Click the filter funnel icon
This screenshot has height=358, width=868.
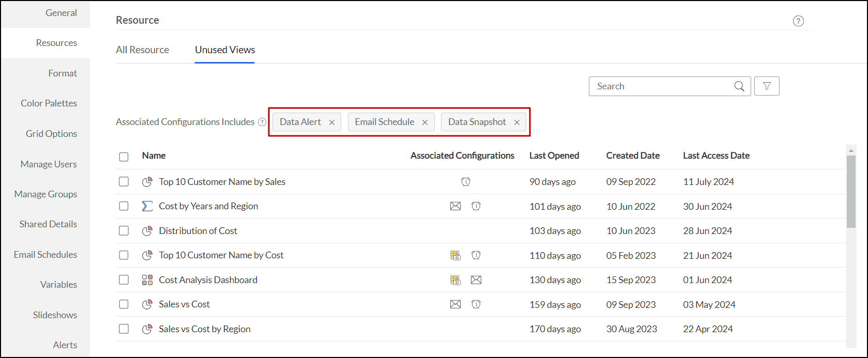click(767, 86)
